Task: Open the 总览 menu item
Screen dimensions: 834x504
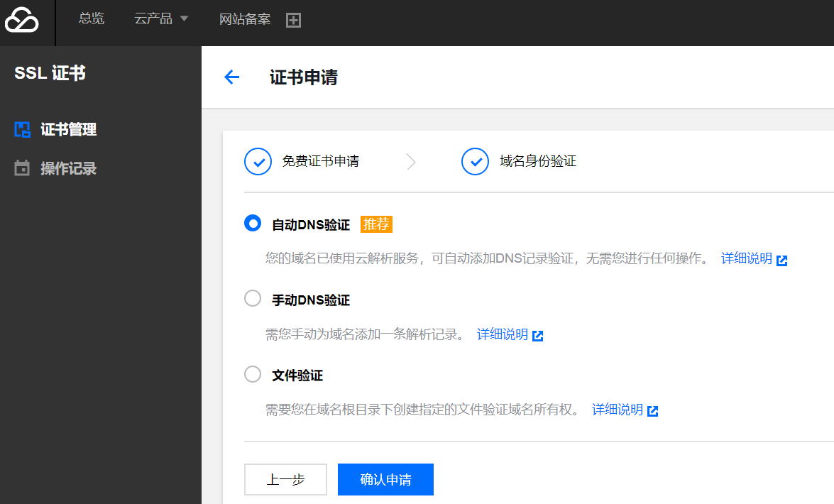Action: click(x=92, y=18)
